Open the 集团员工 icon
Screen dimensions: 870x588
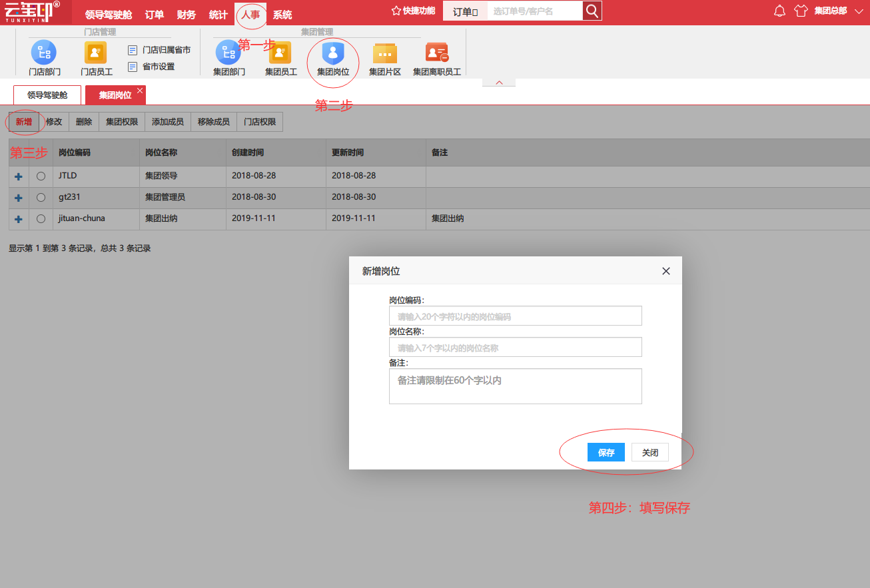[x=280, y=53]
